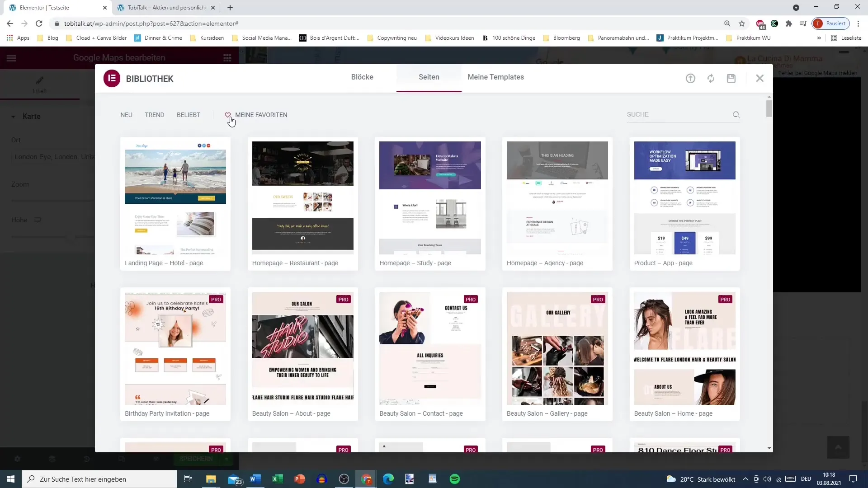This screenshot has height=488, width=868.
Task: Open the Blog bookmark folder
Action: coord(48,38)
